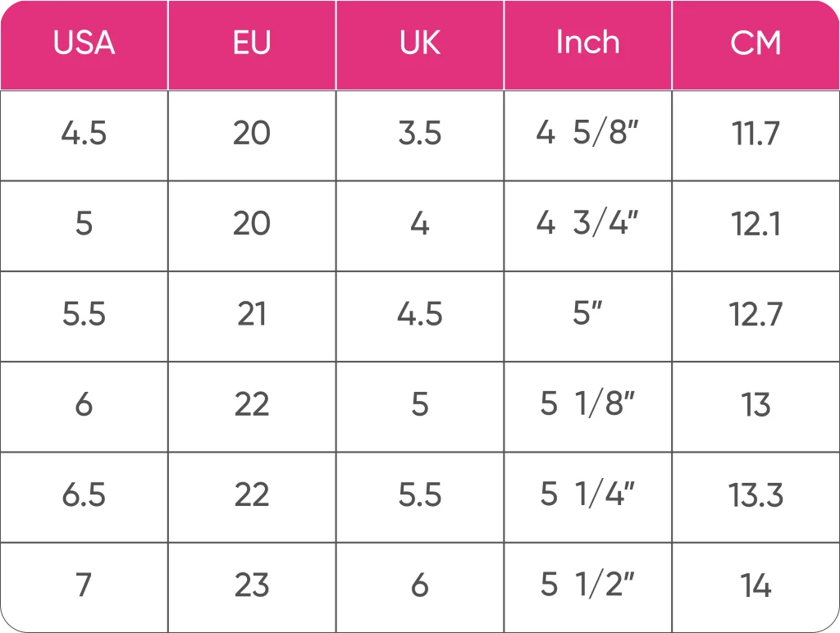Select the USA size 7 cell
840x633 pixels.
84,585
